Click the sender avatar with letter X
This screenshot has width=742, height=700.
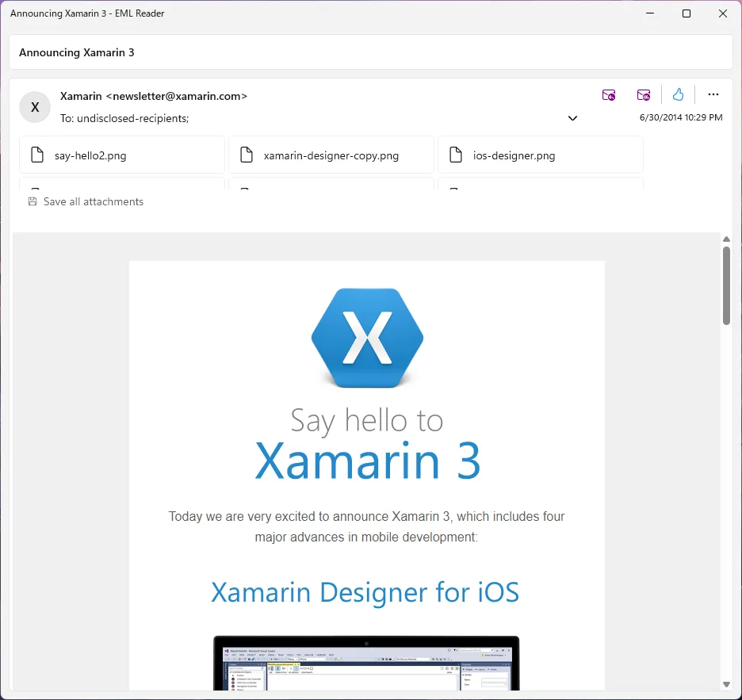35,107
